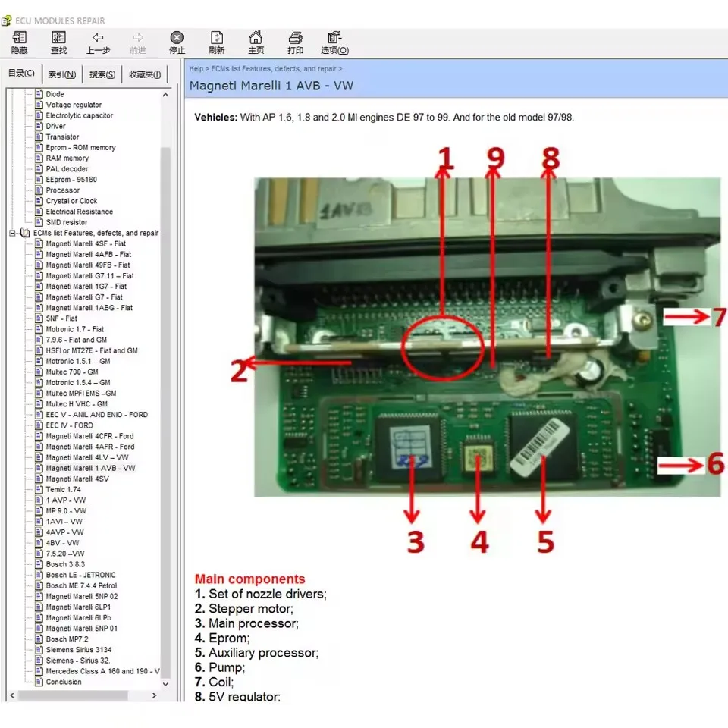
Task: Switch to the 索引 Index tab
Action: 61,73
